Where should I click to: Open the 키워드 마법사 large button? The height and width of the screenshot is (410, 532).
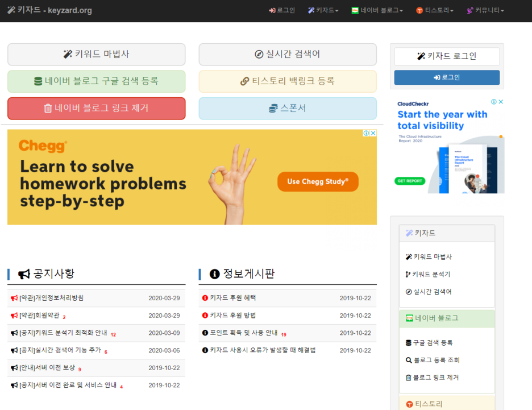[97, 54]
